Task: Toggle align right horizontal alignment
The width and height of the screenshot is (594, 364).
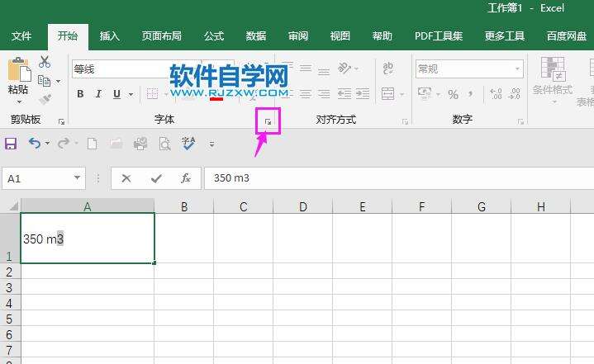Action: 324,93
